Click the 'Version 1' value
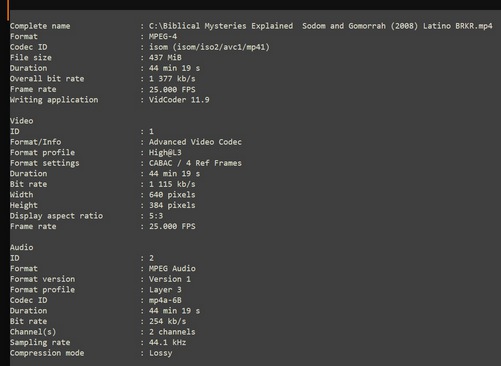The image size is (501, 366). [x=170, y=279]
